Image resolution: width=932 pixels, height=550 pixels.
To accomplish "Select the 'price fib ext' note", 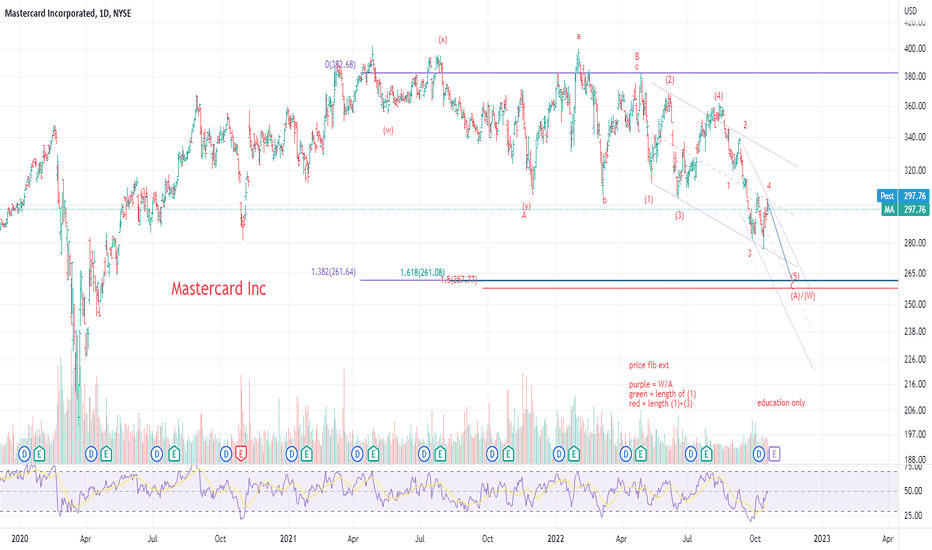I will (x=649, y=365).
